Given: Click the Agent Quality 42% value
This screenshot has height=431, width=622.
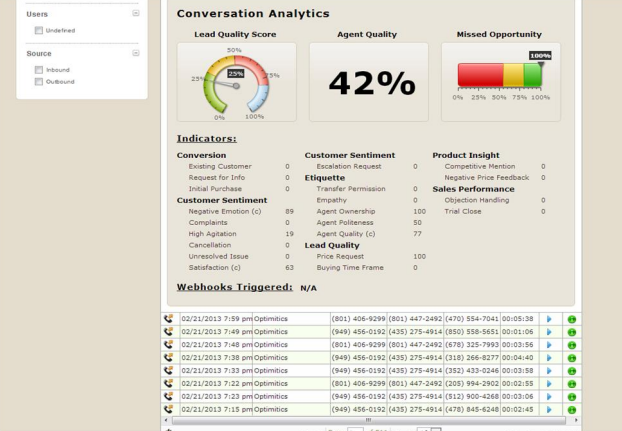Looking at the screenshot, I should [x=372, y=83].
